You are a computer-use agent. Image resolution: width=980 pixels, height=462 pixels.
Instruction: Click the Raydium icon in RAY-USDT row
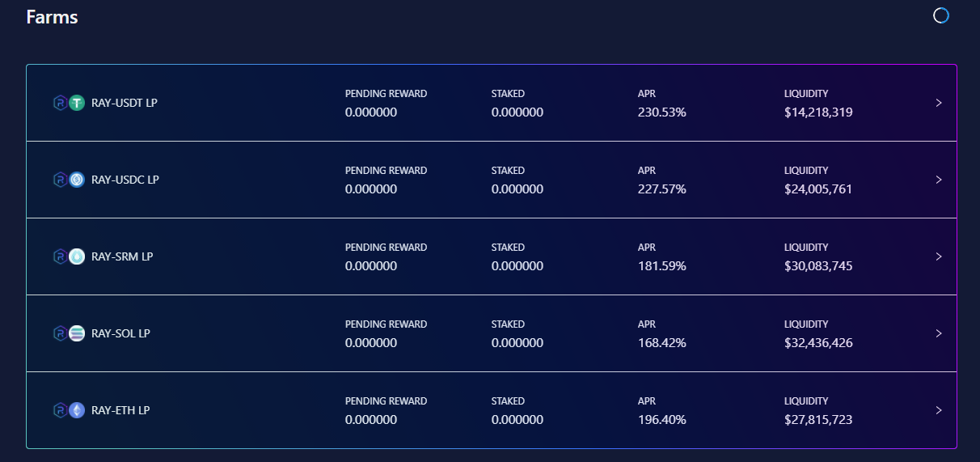pos(60,103)
